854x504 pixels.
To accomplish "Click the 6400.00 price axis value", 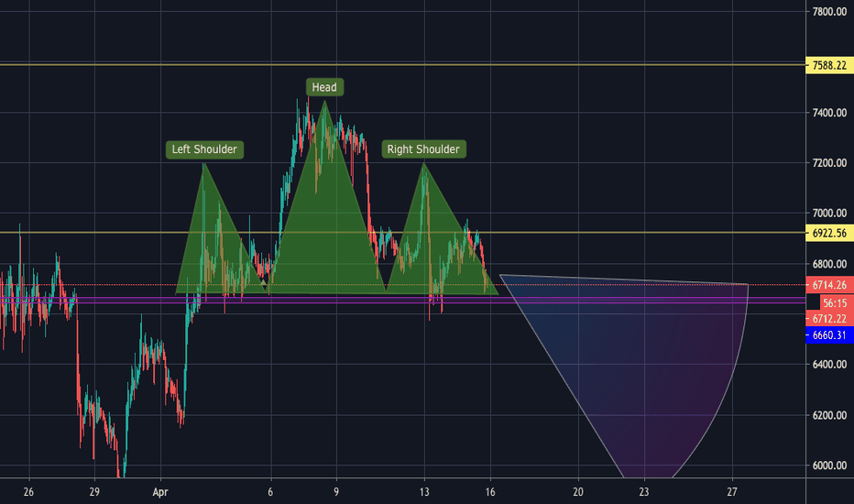I will [829, 365].
